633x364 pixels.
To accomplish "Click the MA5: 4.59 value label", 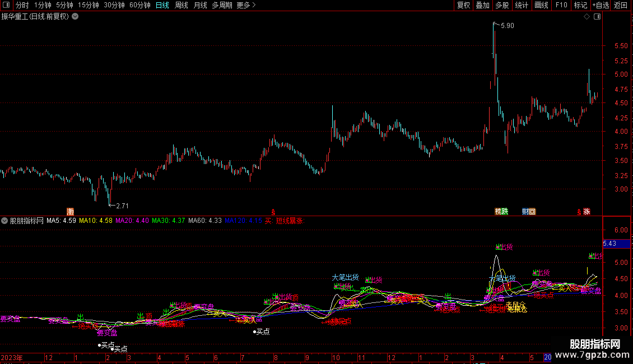I will click(62, 221).
